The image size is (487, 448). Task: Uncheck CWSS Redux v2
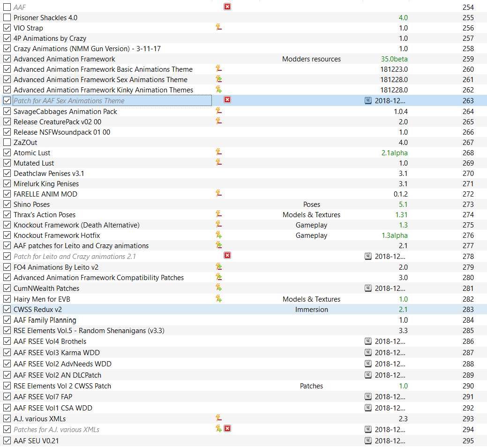[x=7, y=309]
